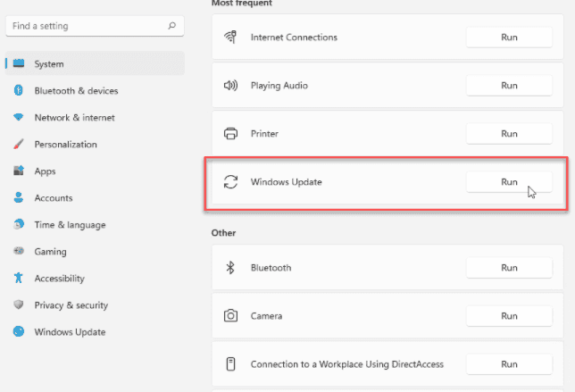This screenshot has height=392, width=575.
Task: Click the Accessibility figure icon
Action: (19, 278)
